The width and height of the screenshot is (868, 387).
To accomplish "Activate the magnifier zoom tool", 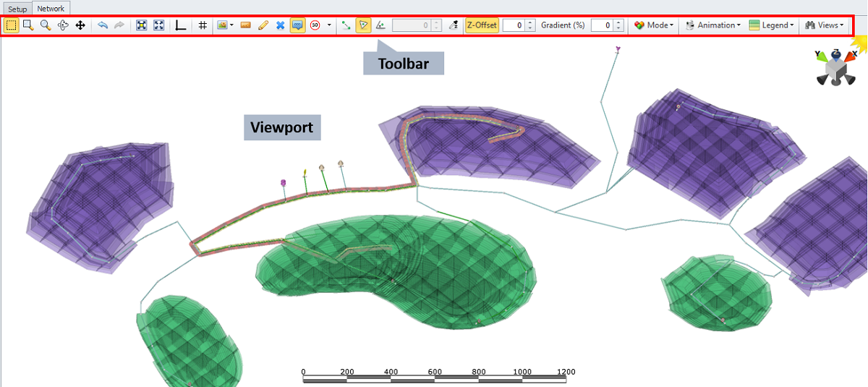I will click(x=46, y=25).
